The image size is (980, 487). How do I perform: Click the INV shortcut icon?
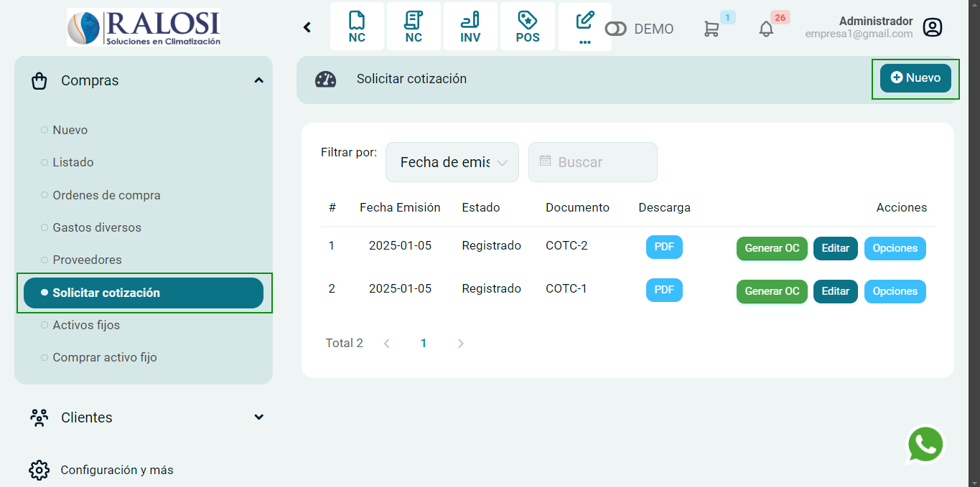coord(470,27)
